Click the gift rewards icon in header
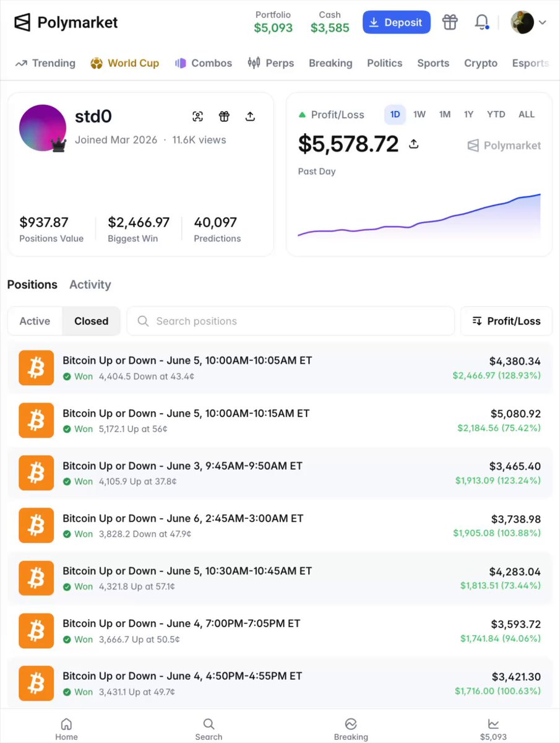 (450, 22)
